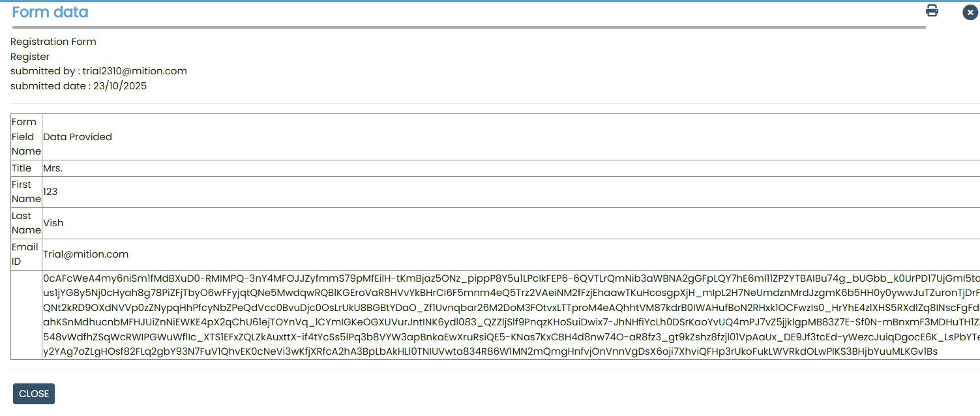Click the 123 first name value
This screenshot has height=416, width=980.
point(50,192)
